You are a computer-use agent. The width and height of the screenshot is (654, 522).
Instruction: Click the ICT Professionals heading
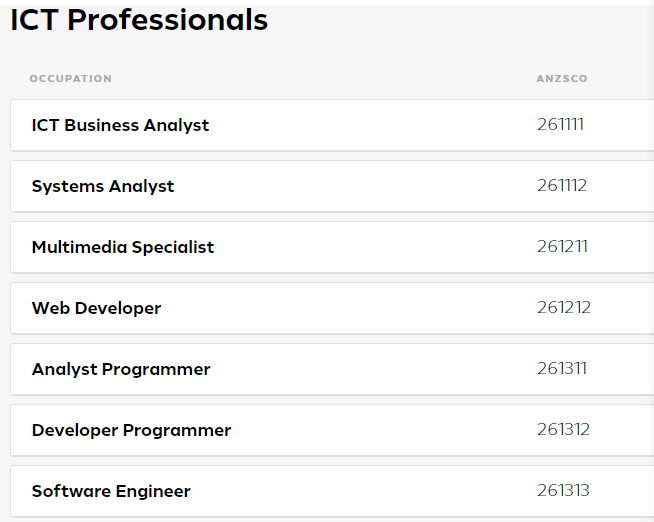[x=139, y=20]
